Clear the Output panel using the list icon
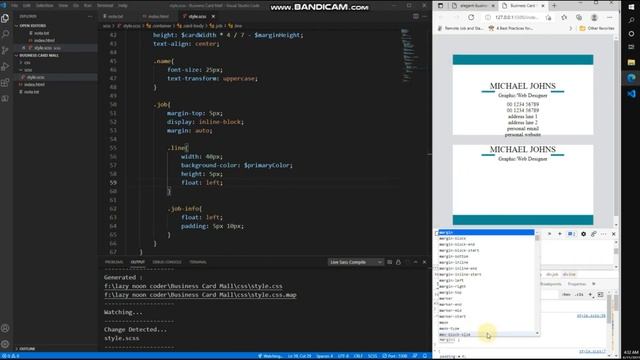The image size is (640, 360). point(389,262)
